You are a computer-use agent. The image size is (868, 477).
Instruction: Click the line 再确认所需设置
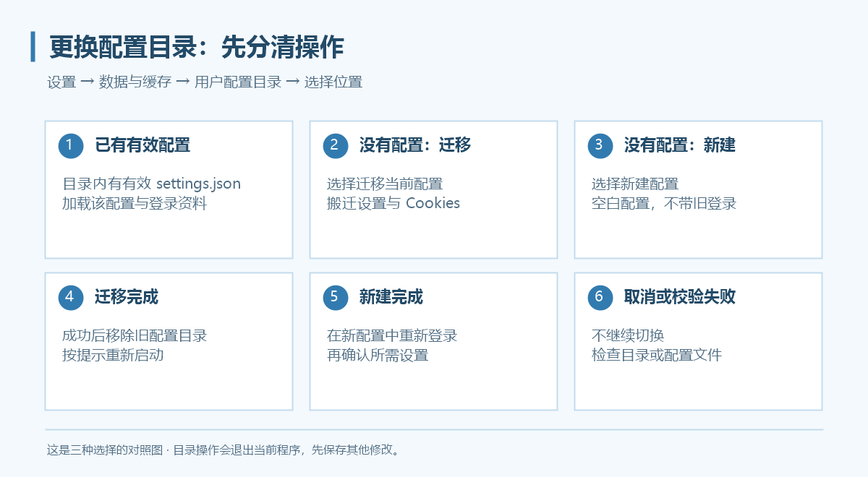coord(378,355)
